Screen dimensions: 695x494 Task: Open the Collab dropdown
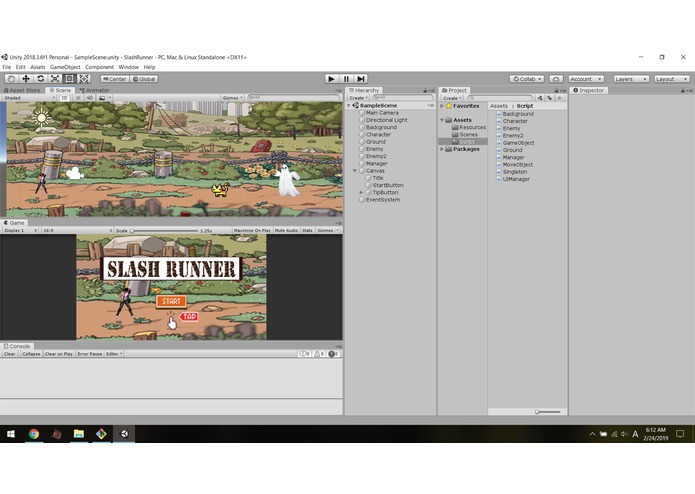tap(527, 79)
